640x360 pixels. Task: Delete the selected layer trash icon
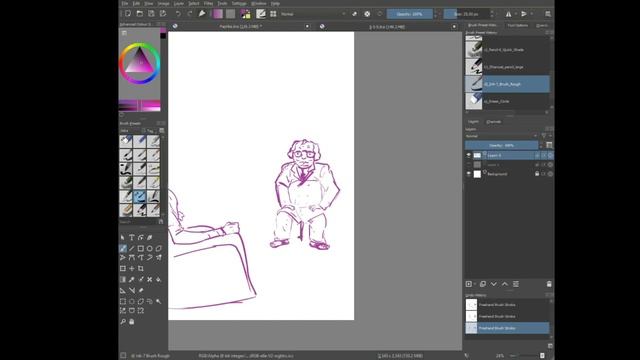pyautogui.click(x=549, y=284)
